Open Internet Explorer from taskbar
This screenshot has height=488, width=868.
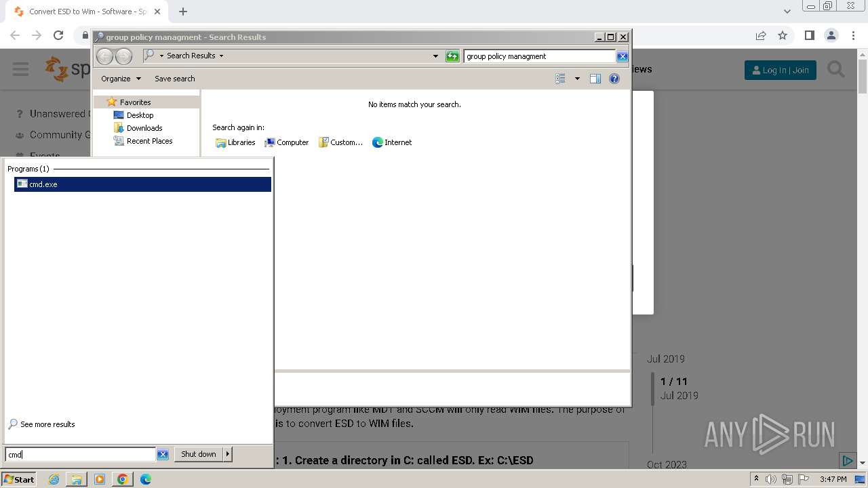pos(54,479)
